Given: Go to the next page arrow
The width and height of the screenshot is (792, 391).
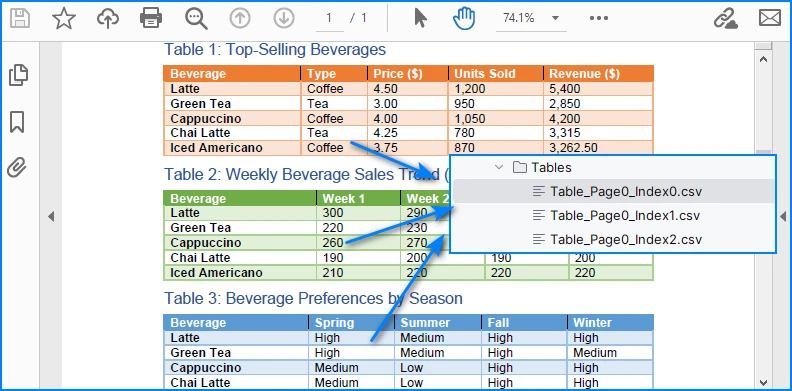Looking at the screenshot, I should (284, 19).
